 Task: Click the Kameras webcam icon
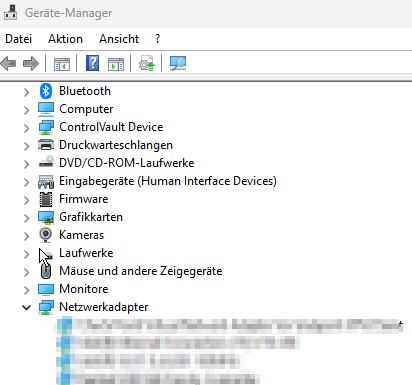tap(46, 235)
